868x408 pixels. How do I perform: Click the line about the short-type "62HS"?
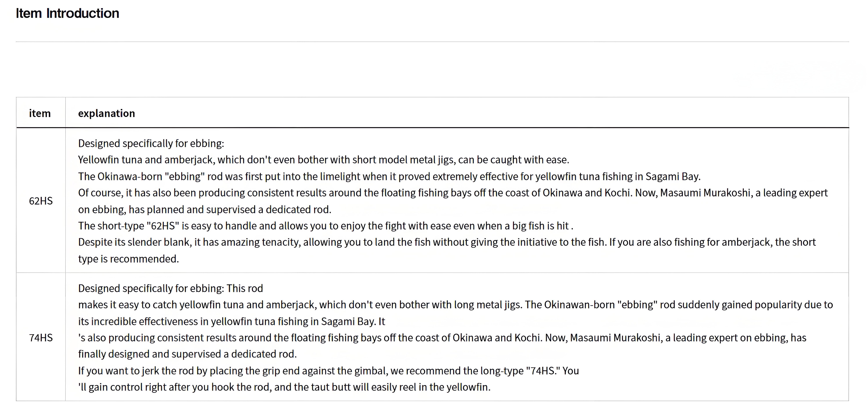click(325, 226)
